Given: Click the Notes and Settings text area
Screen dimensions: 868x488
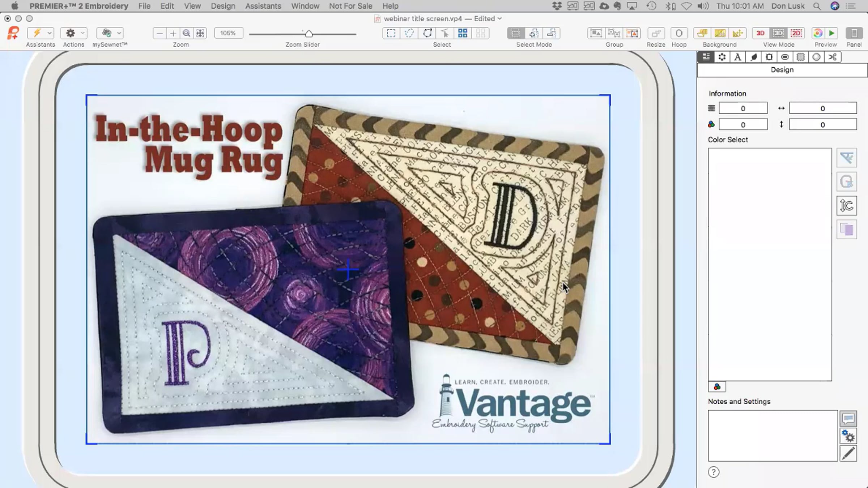Looking at the screenshot, I should click(773, 436).
